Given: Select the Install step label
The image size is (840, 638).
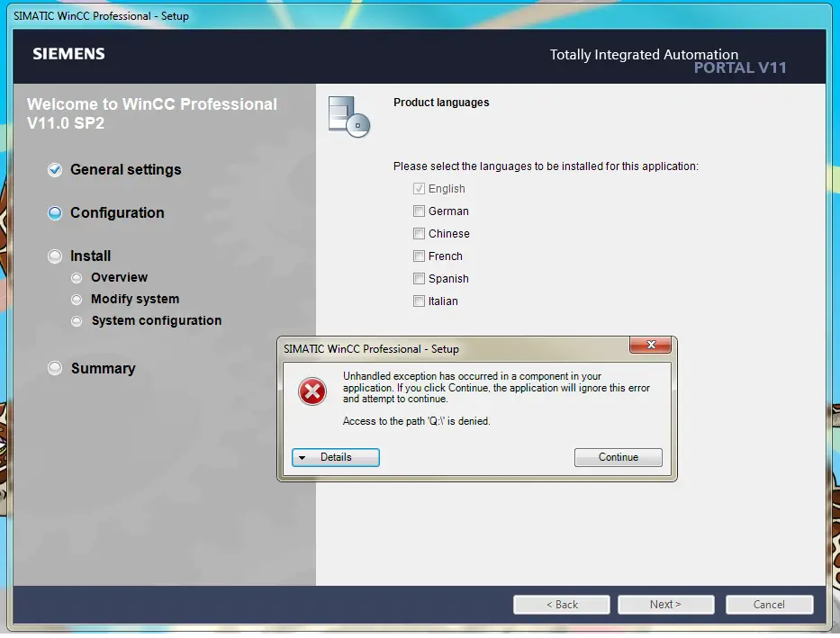Looking at the screenshot, I should pyautogui.click(x=91, y=256).
